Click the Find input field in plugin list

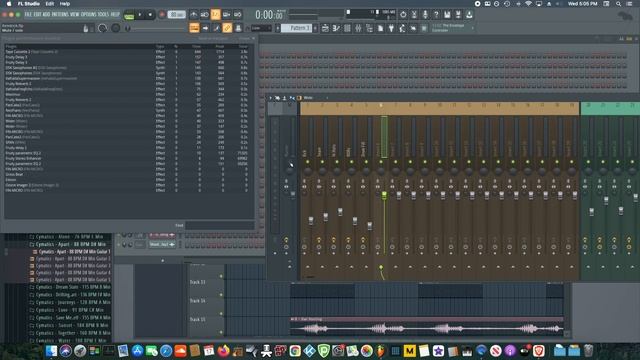point(220,225)
